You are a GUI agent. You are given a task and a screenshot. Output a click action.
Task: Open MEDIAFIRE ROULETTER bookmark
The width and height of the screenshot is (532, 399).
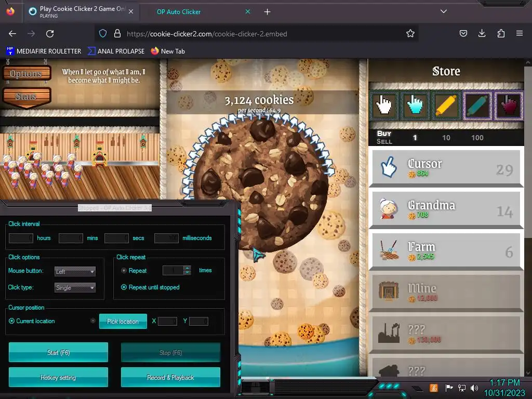point(44,51)
